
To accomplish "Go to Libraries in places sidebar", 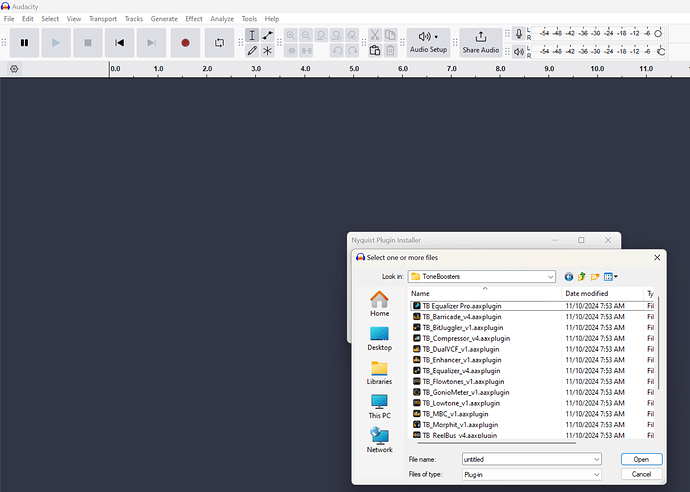I will pos(379,373).
